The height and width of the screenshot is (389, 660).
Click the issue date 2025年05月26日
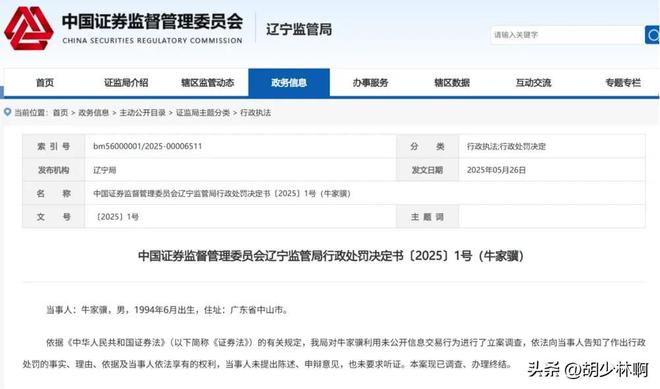[x=496, y=170]
